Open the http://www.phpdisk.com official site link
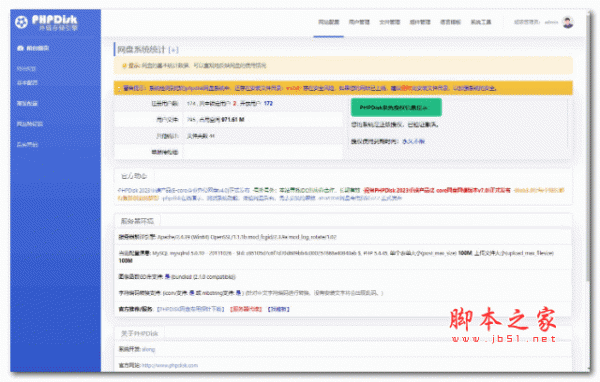 pyautogui.click(x=170, y=365)
